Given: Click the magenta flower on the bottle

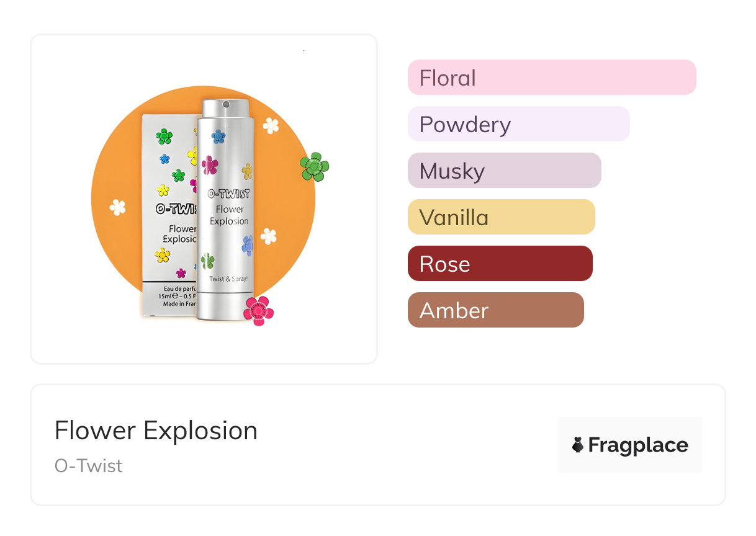Looking at the screenshot, I should pos(210,164).
